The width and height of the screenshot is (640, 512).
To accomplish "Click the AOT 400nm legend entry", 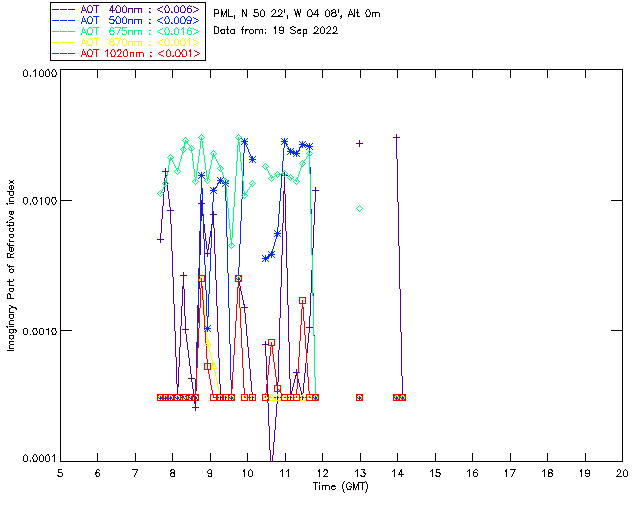I will 127,9.
